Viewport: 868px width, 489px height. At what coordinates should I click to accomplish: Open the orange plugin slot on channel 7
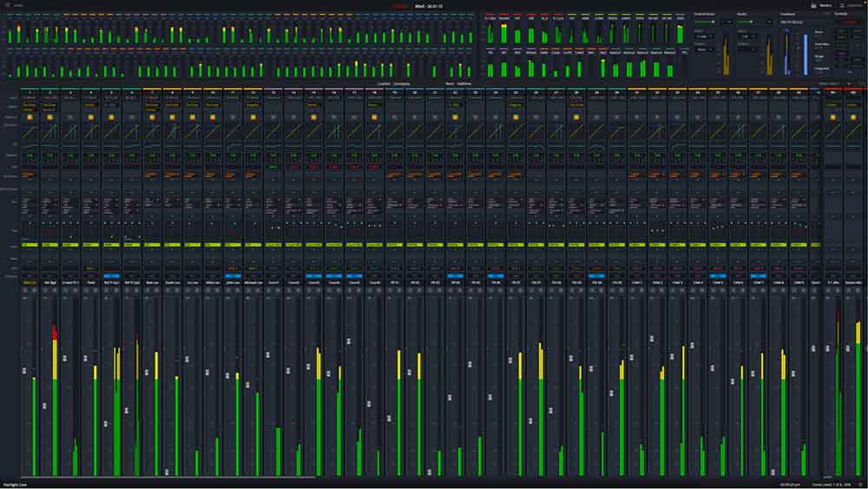[x=152, y=175]
